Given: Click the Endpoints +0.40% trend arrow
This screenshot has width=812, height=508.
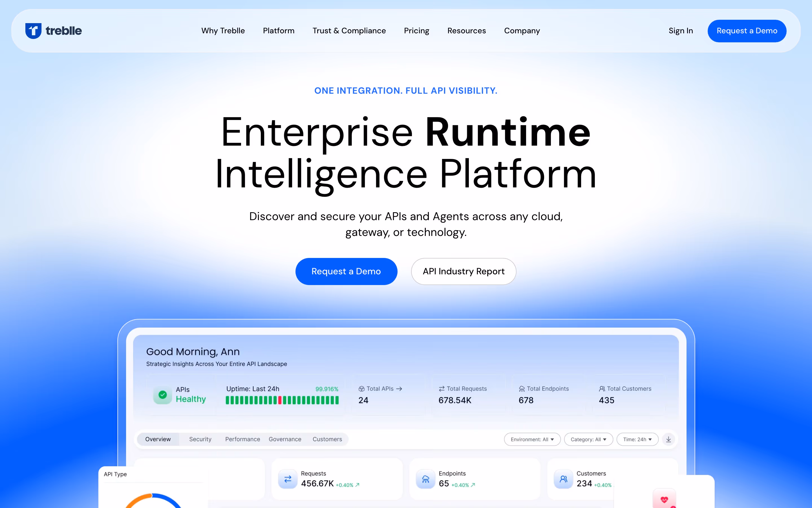Looking at the screenshot, I should tap(473, 485).
